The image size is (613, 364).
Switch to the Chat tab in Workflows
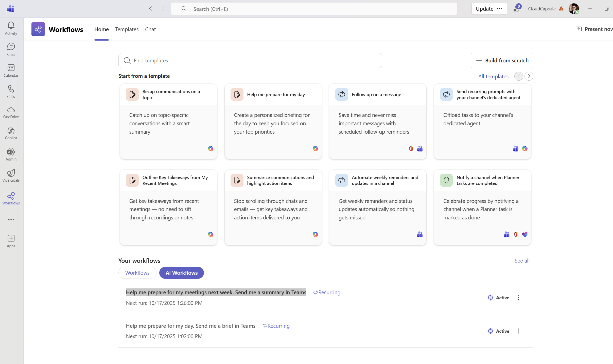[x=150, y=29]
